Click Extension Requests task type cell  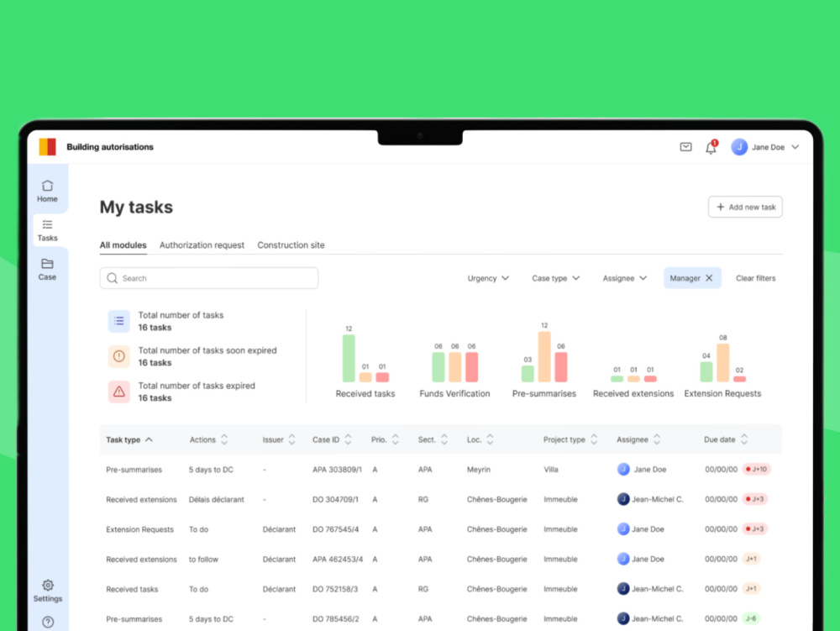tap(139, 529)
